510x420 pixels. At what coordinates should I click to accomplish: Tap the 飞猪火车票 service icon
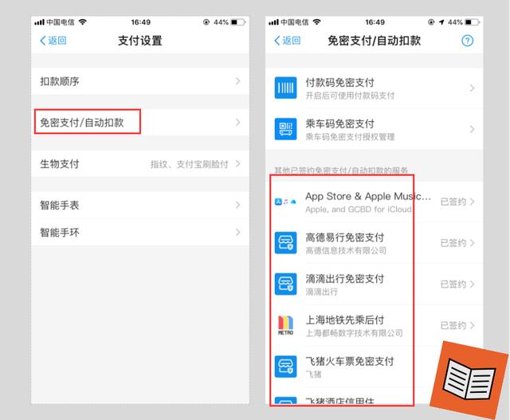coord(285,367)
